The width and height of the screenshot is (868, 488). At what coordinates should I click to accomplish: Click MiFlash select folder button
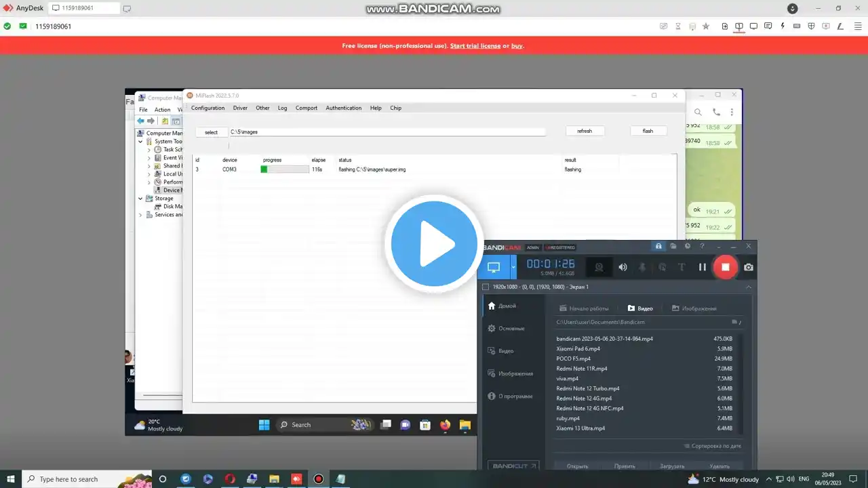point(212,132)
